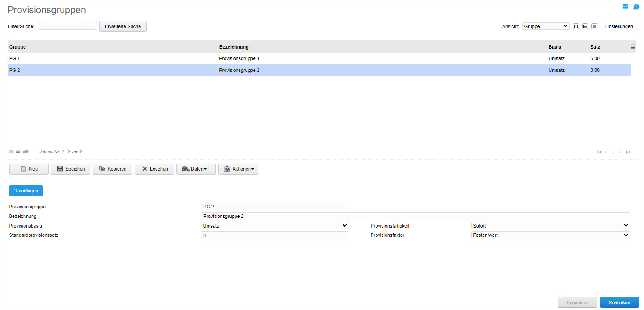This screenshot has height=310, width=644.
Task: Switch to fully filled detail layout icon
Action: [x=594, y=26]
